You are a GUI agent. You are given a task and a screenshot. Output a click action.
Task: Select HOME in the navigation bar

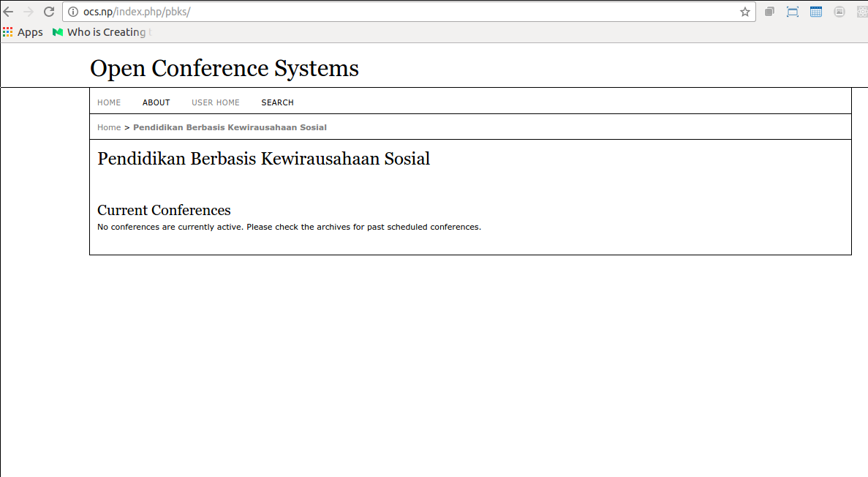(109, 102)
